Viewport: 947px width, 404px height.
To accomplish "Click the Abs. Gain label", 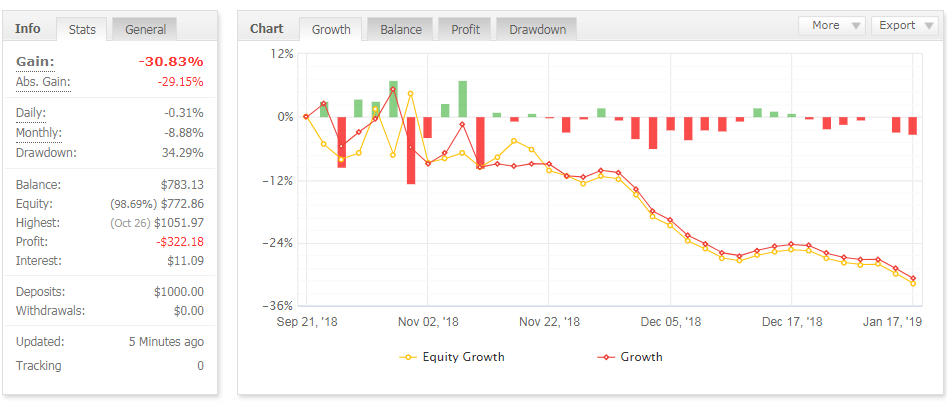I will (43, 82).
